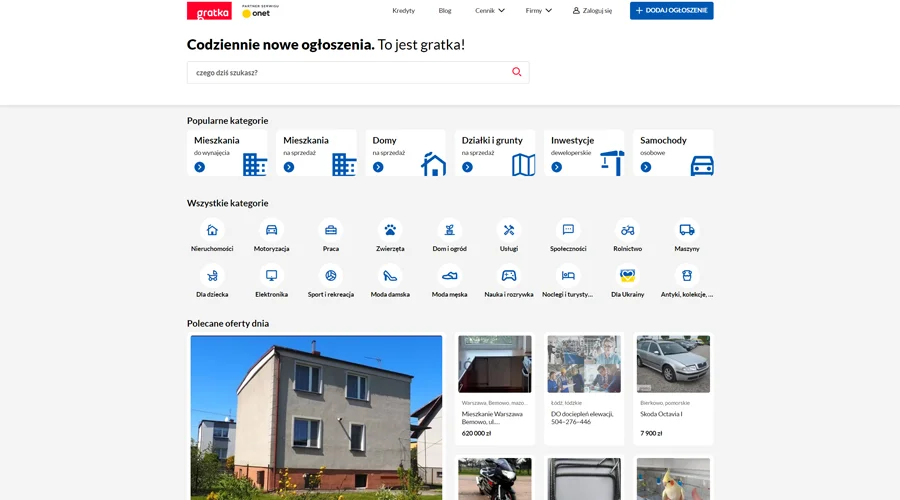
Task: Open the Motoryzacja category icon
Action: 271,230
